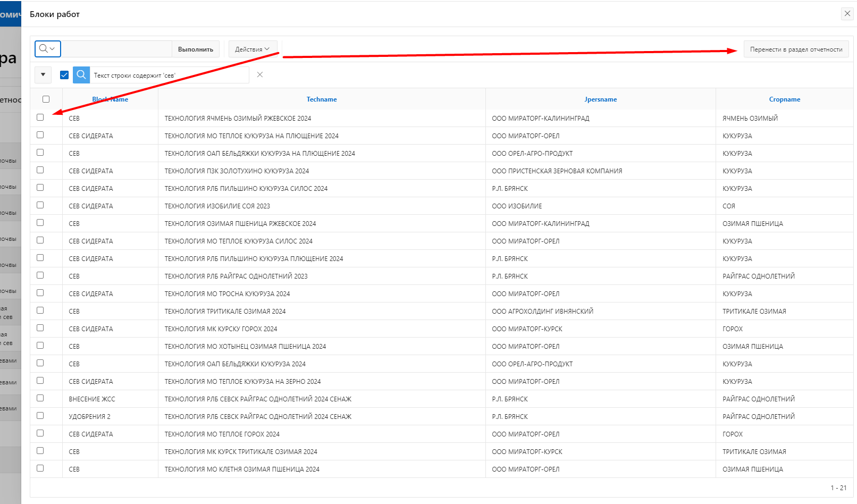Click the Cropname column header
The height and width of the screenshot is (504, 857).
point(784,99)
